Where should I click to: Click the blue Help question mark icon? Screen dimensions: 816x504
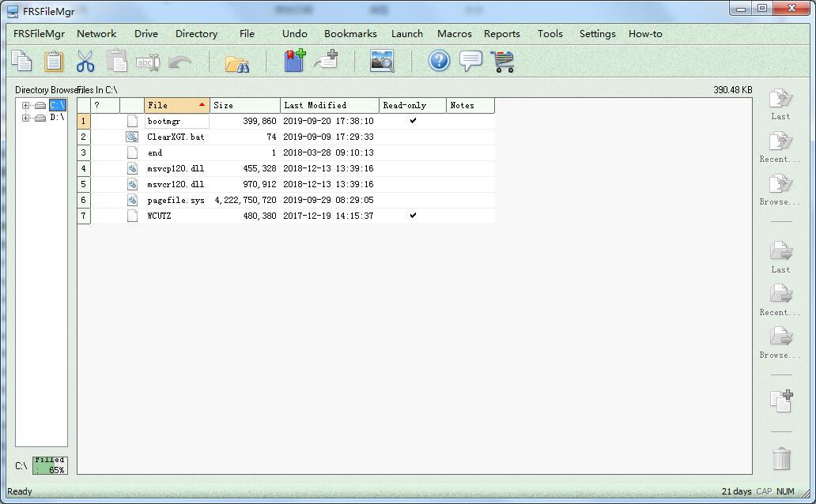click(x=439, y=61)
